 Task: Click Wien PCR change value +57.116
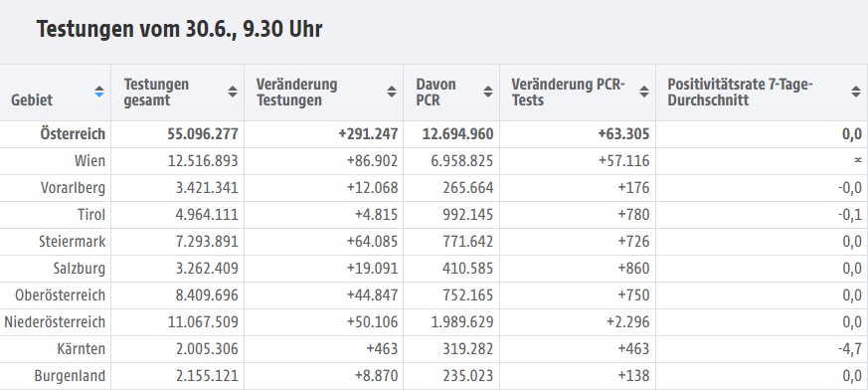[623, 161]
